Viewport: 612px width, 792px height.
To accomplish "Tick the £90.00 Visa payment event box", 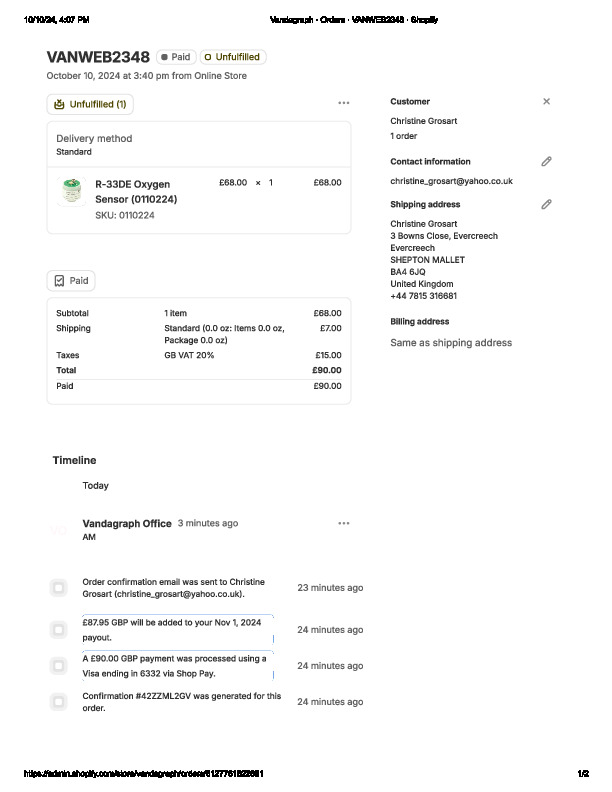I will [59, 666].
